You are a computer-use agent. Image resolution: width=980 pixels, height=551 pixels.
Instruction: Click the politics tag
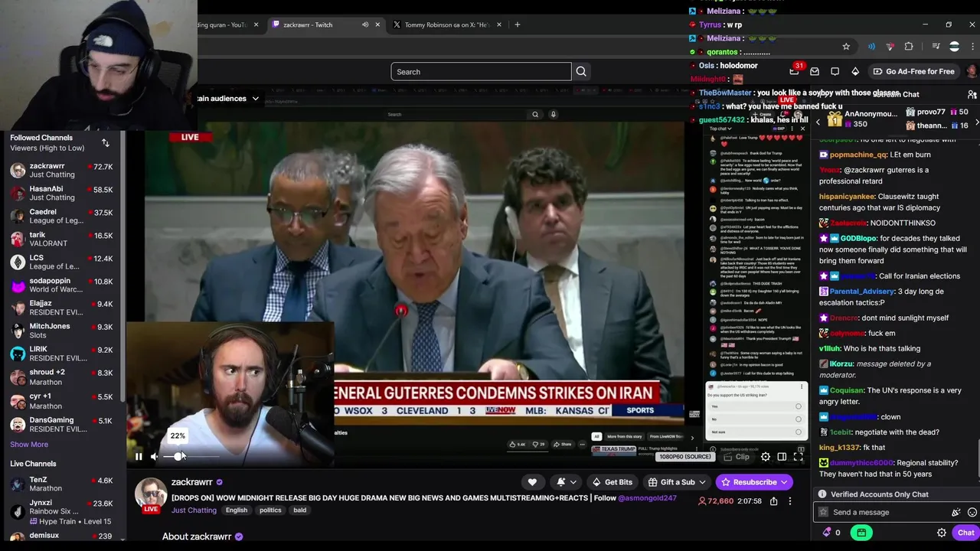(270, 510)
